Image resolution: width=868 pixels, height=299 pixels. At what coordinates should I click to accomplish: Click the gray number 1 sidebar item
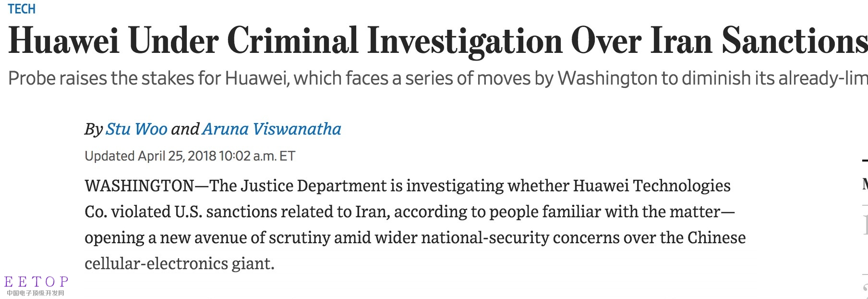point(865,225)
